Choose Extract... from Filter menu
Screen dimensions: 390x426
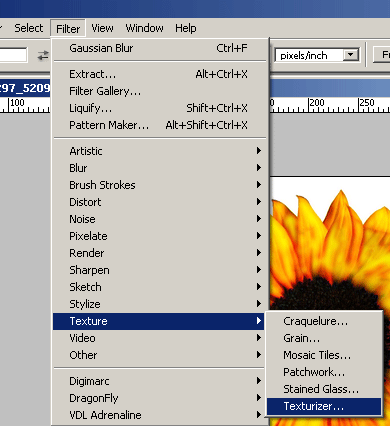159,74
